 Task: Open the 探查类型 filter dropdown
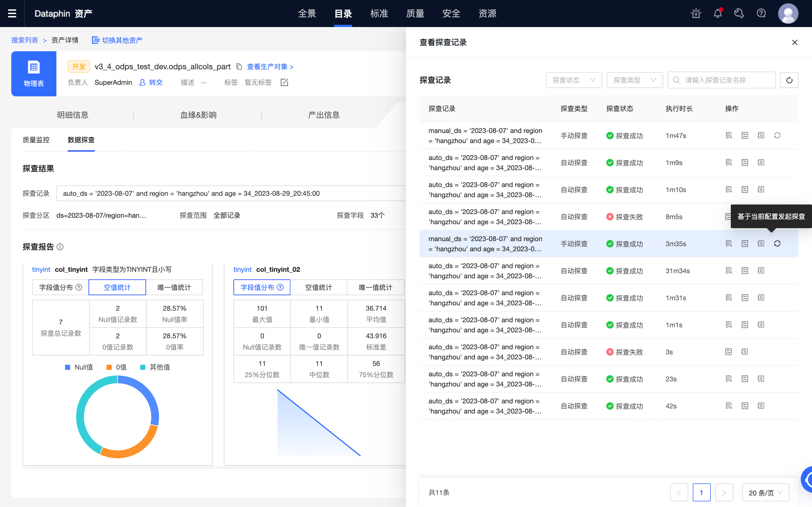click(635, 80)
